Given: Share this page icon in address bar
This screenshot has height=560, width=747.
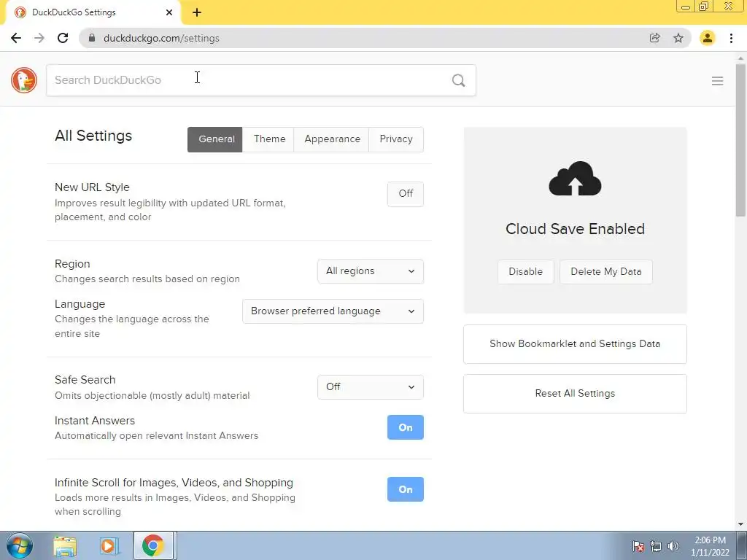Looking at the screenshot, I should pyautogui.click(x=654, y=38).
